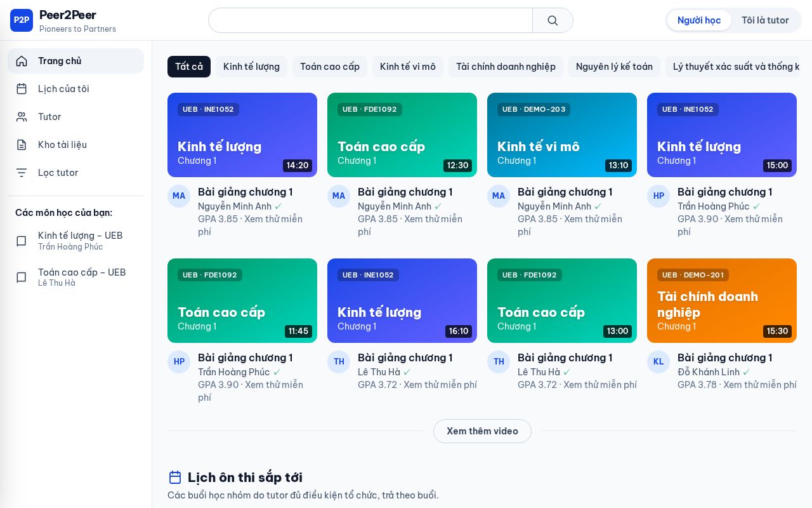Viewport: 812px width, 508px height.
Task: Click the Lịch của tôi calendar icon
Action: click(22, 89)
